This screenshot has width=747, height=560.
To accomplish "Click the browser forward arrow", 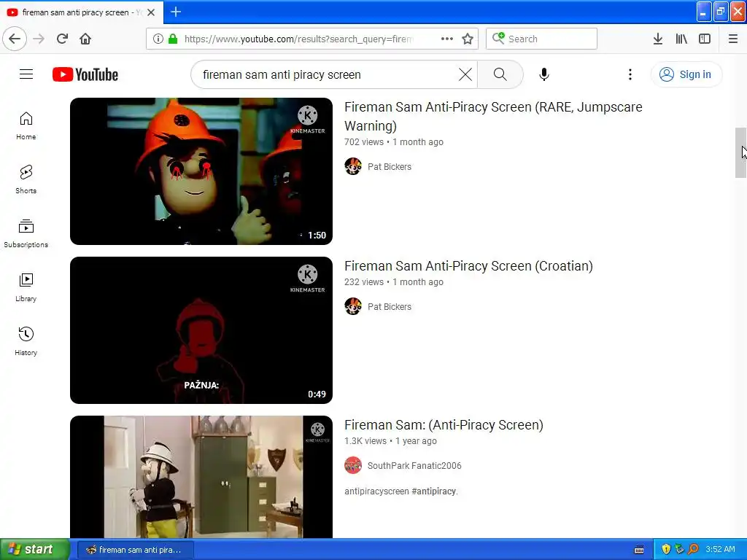I will pyautogui.click(x=39, y=39).
